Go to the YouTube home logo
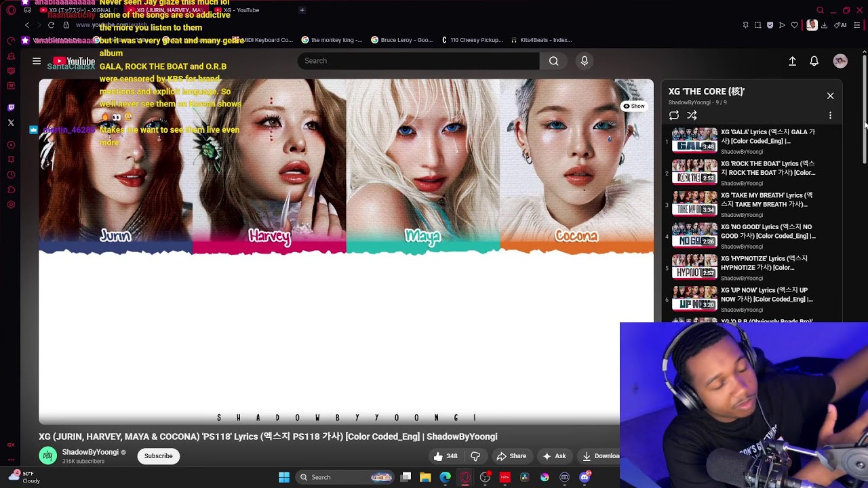The width and height of the screenshot is (868, 488). click(x=74, y=61)
